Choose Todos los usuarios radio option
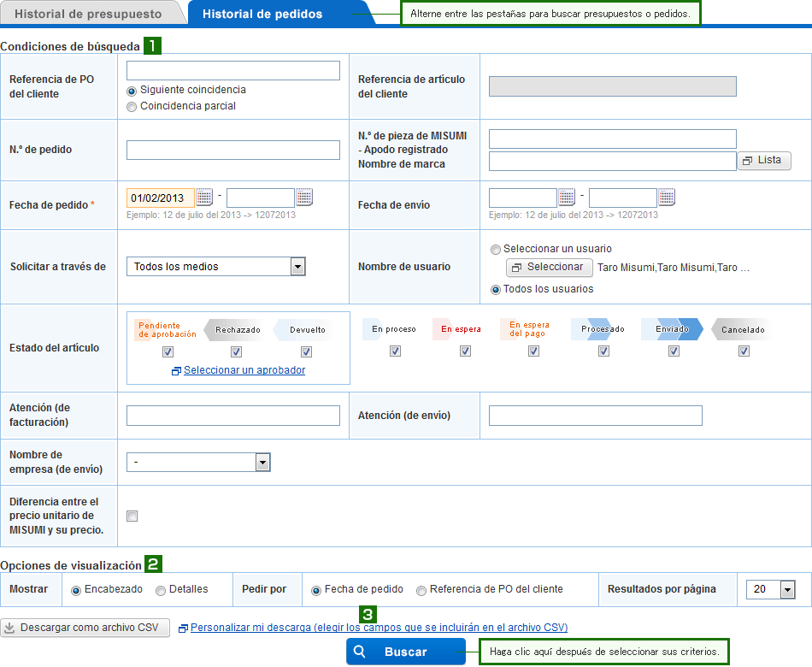This screenshot has height=667, width=812. click(496, 289)
